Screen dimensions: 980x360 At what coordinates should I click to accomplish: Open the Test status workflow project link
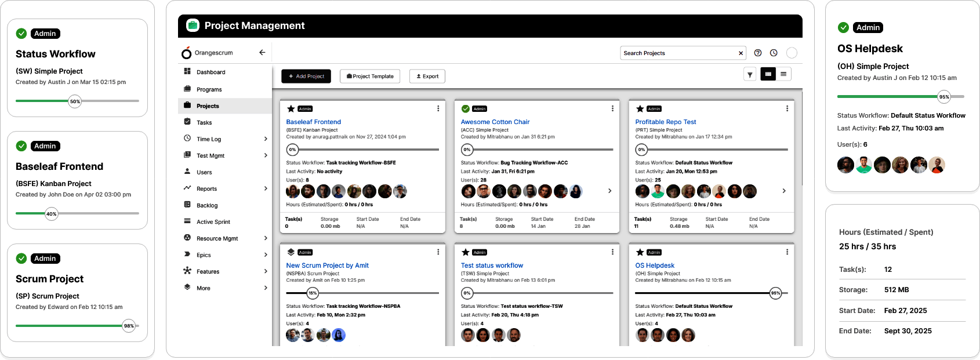coord(492,266)
